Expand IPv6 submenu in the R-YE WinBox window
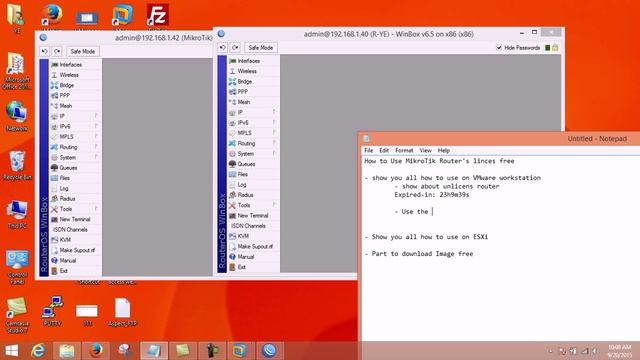The image size is (640, 360). point(253,122)
